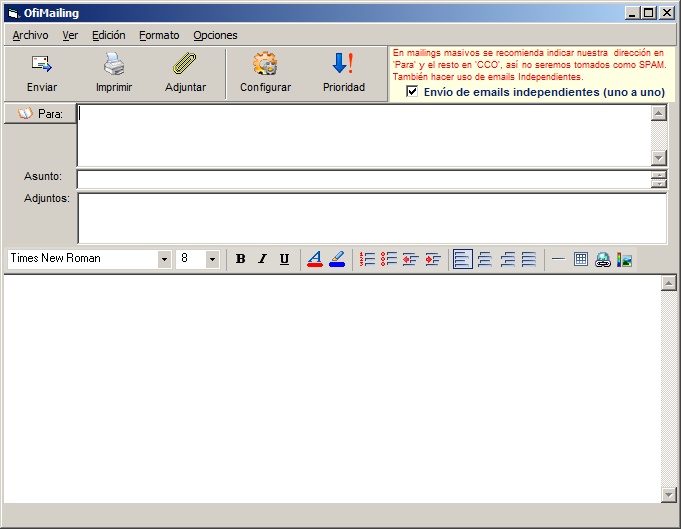The width and height of the screenshot is (681, 529).
Task: Click the Enviar send mail icon
Action: tap(42, 64)
